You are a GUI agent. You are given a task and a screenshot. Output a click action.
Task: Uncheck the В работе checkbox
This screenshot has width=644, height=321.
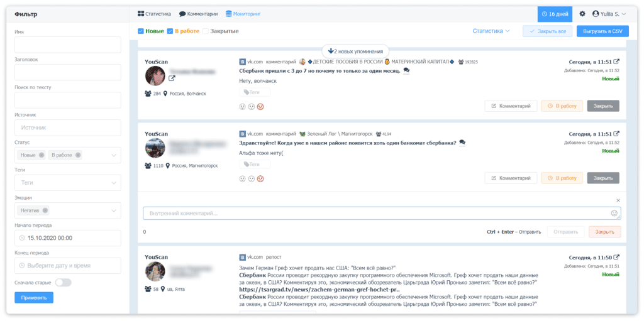click(170, 31)
